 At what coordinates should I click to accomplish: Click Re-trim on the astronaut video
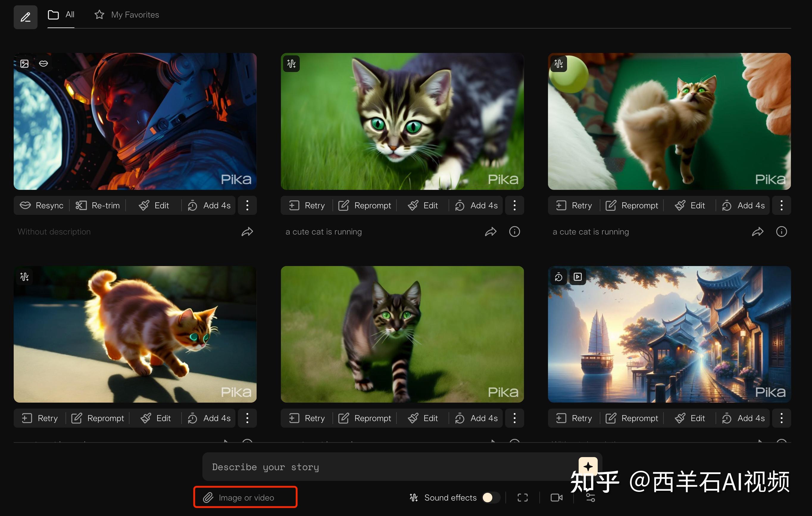(98, 205)
